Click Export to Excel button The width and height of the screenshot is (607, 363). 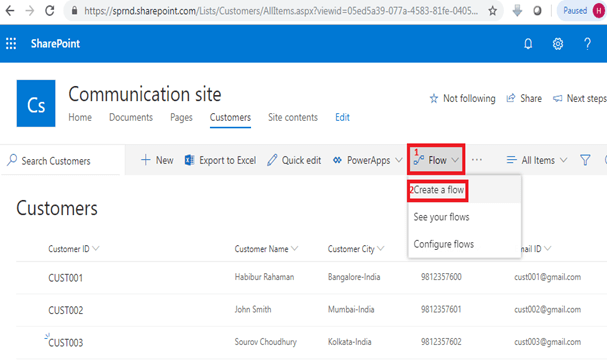point(220,160)
